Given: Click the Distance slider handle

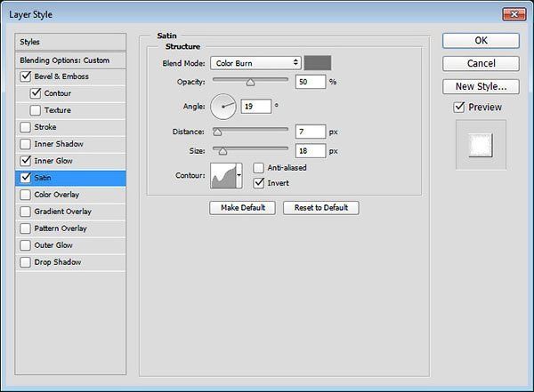Looking at the screenshot, I should (x=217, y=132).
